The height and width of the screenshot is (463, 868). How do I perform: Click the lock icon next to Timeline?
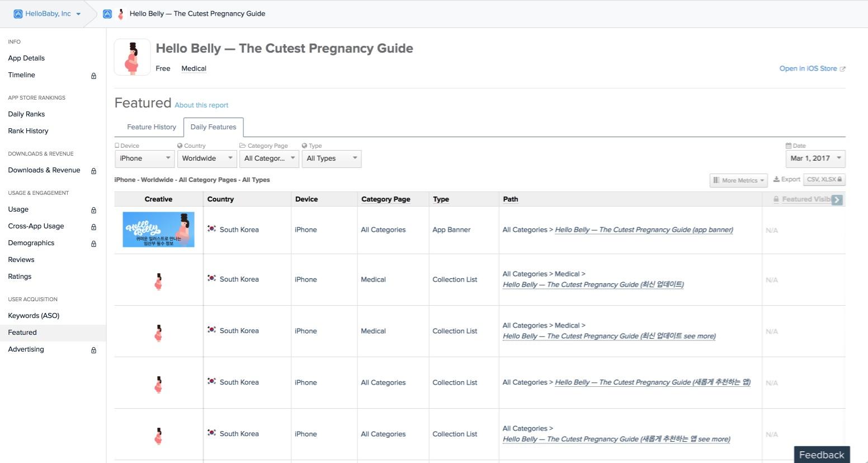(93, 76)
